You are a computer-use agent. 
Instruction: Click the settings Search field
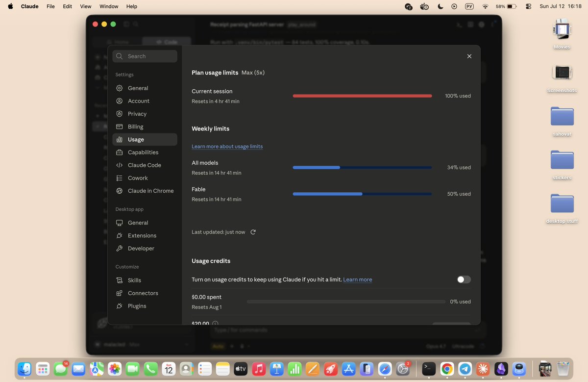[145, 56]
